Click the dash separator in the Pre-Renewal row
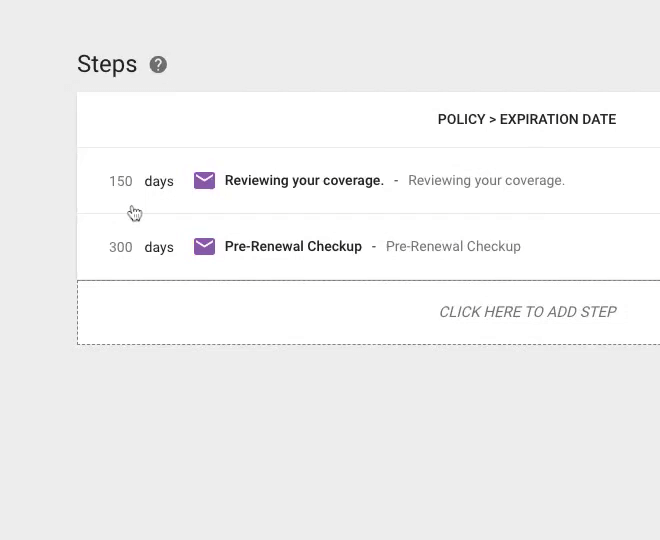This screenshot has width=660, height=540. point(374,247)
